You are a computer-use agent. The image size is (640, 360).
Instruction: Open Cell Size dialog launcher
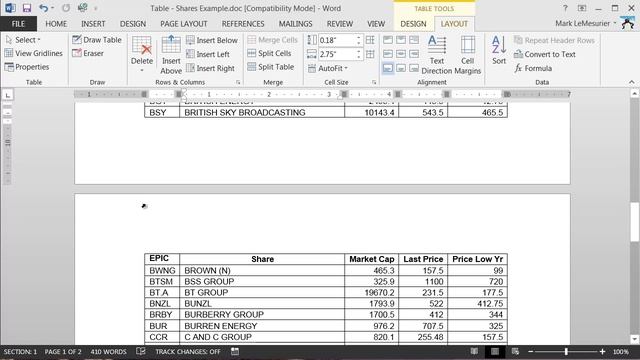tap(374, 82)
